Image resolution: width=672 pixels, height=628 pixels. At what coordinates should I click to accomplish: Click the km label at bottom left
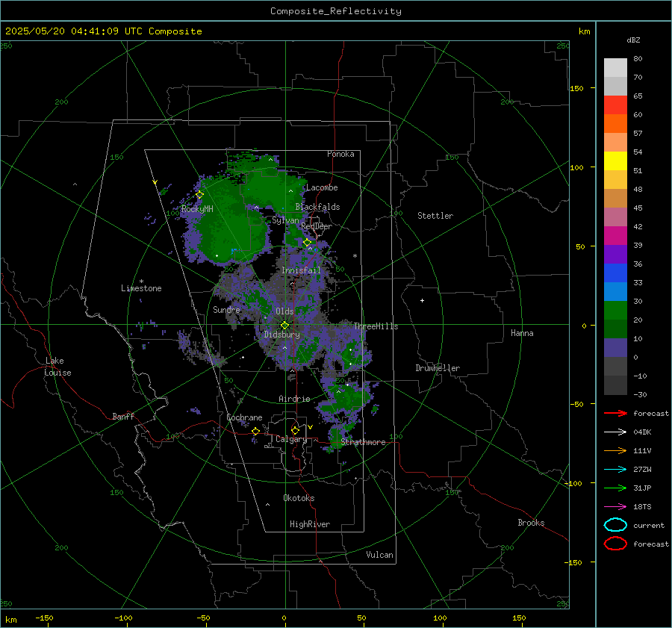point(10,620)
